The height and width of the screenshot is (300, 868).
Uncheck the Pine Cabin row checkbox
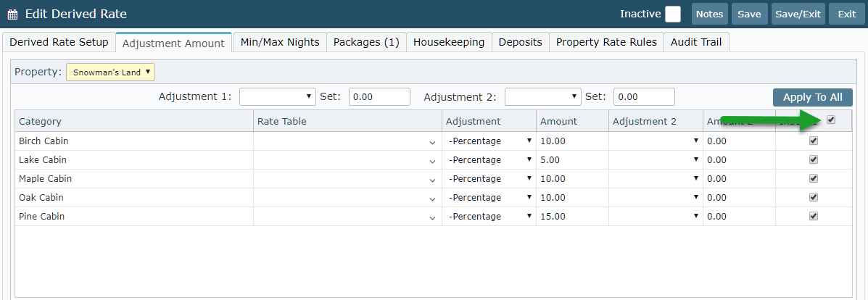point(813,216)
